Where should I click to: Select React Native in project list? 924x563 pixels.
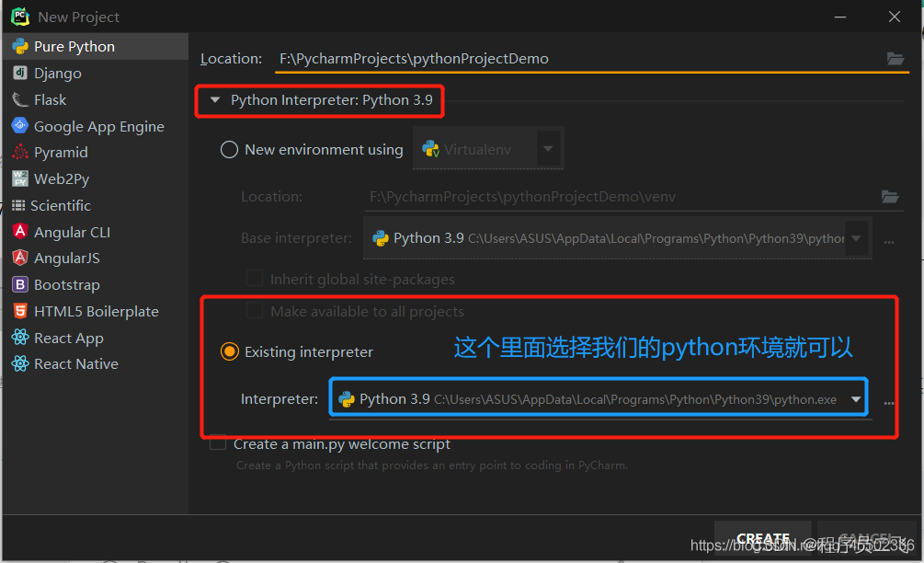[96, 363]
